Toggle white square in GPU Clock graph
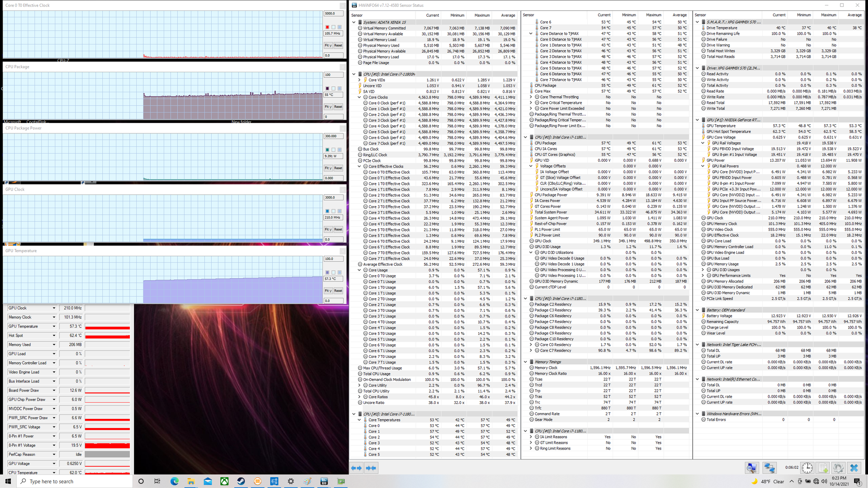The height and width of the screenshot is (488, 868). (334, 211)
